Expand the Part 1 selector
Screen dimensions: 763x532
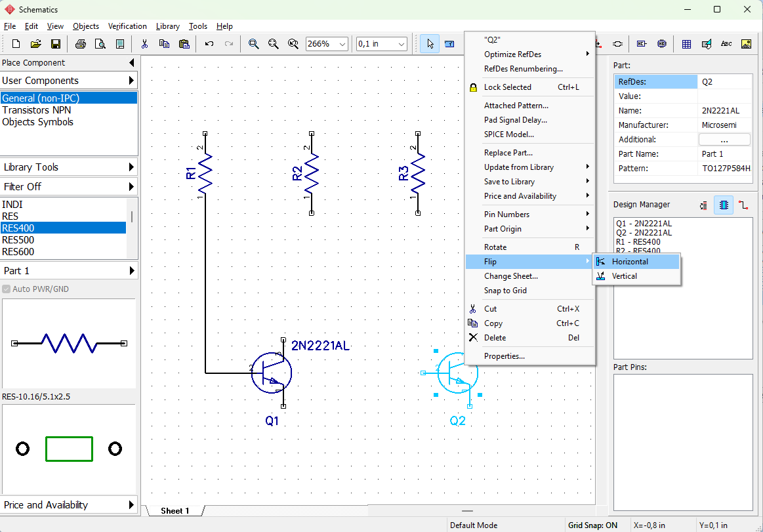(x=69, y=271)
